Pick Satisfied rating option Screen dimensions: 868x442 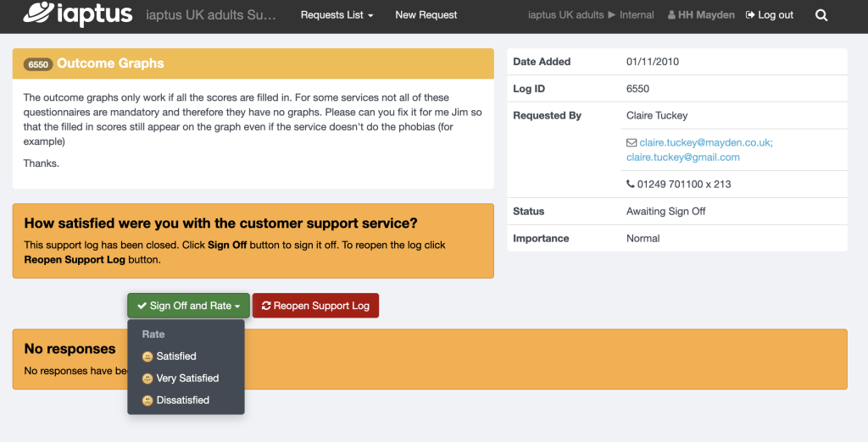tap(175, 356)
